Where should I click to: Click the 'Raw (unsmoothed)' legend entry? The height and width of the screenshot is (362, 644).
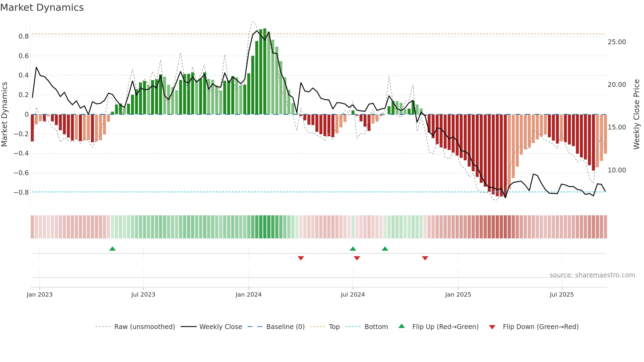(135, 327)
